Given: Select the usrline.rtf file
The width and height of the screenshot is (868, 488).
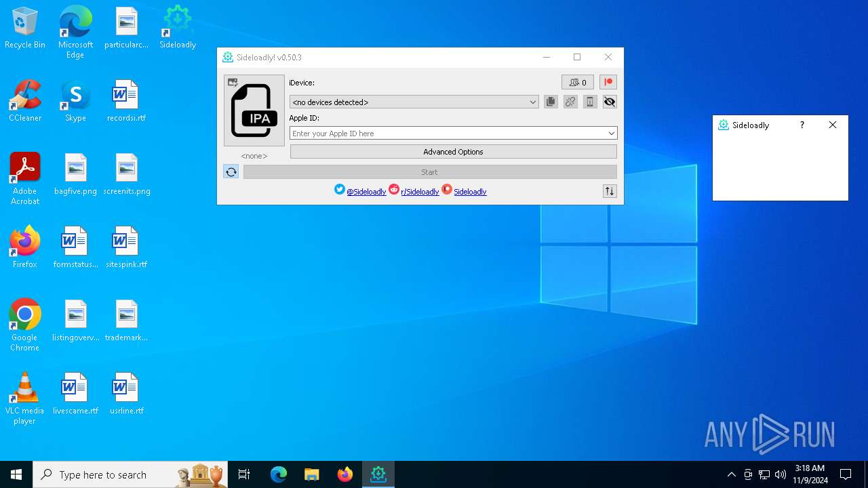Looking at the screenshot, I should [x=126, y=394].
